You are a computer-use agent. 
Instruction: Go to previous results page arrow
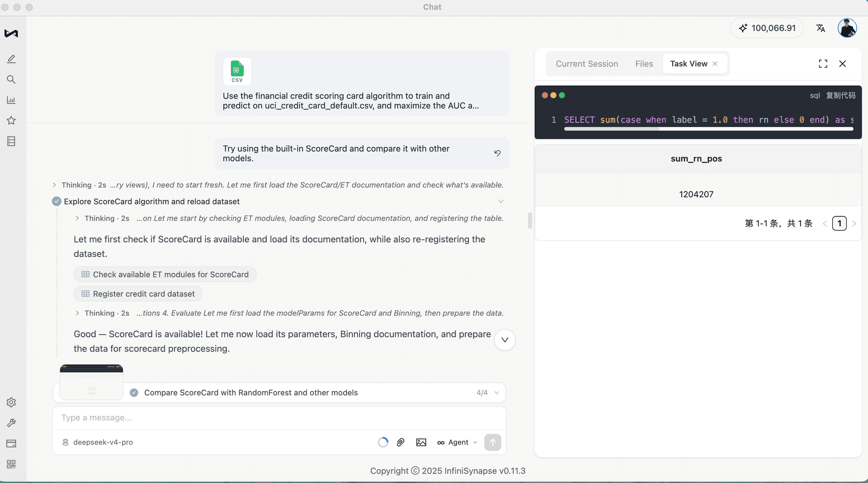(x=825, y=224)
